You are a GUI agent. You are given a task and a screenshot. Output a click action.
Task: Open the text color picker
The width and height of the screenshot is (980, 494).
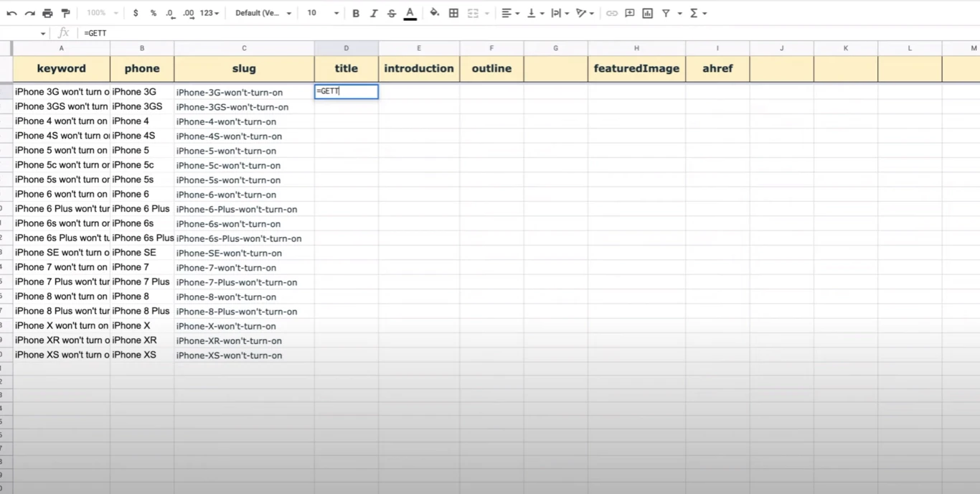click(x=410, y=13)
